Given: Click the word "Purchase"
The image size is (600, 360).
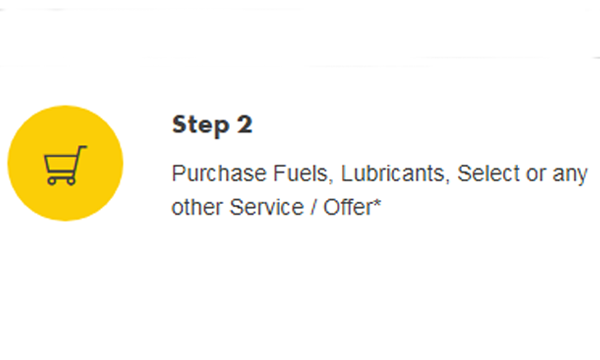Looking at the screenshot, I should tap(219, 174).
